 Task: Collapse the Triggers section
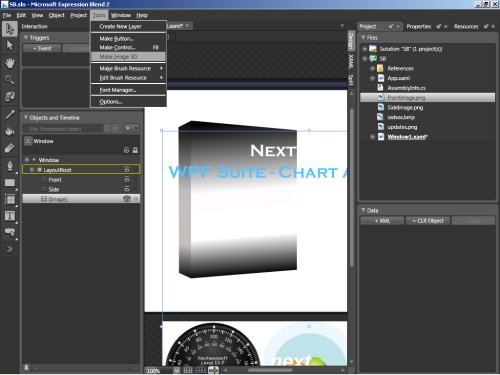[26, 38]
